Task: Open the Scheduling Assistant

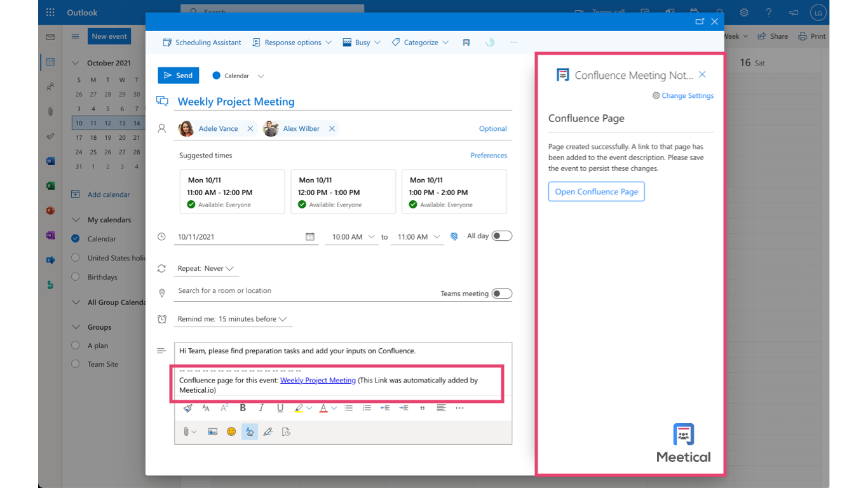Action: pos(202,43)
